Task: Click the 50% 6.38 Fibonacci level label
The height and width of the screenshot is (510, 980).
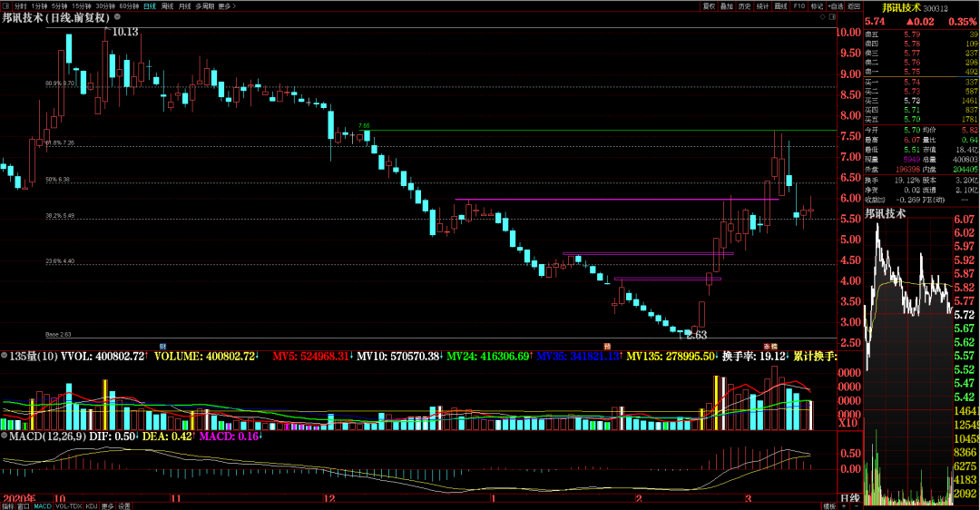Action: click(57, 180)
